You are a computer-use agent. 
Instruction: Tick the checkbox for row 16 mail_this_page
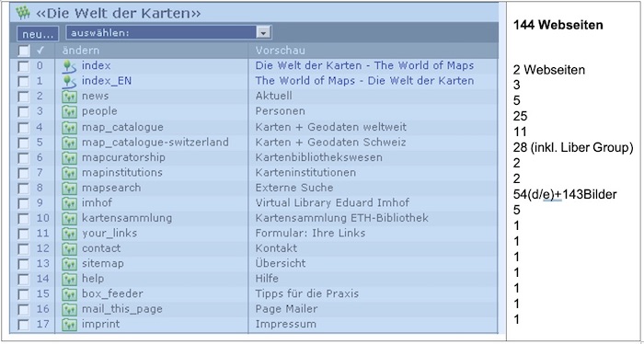coord(24,309)
